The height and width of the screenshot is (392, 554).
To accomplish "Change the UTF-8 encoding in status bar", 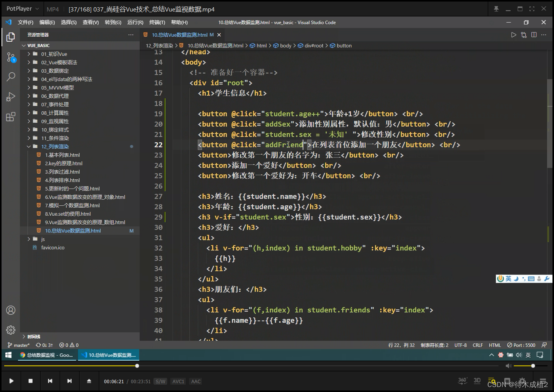I will (x=461, y=345).
